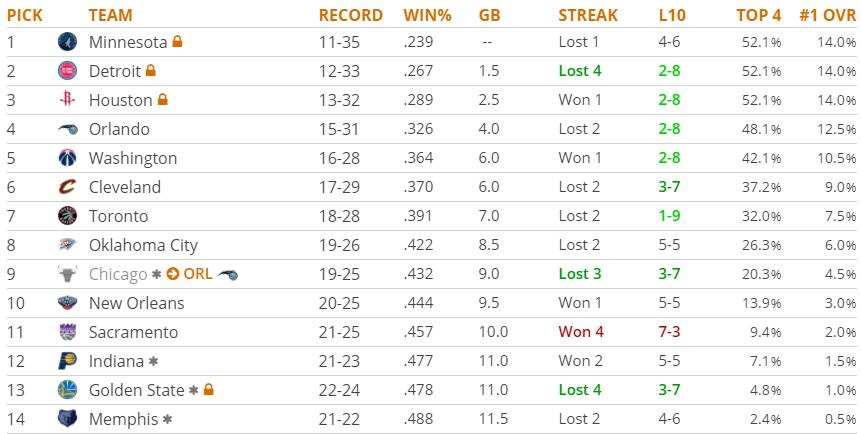This screenshot has height=434, width=862.
Task: Click the Washington Wizards logo
Action: [67, 158]
